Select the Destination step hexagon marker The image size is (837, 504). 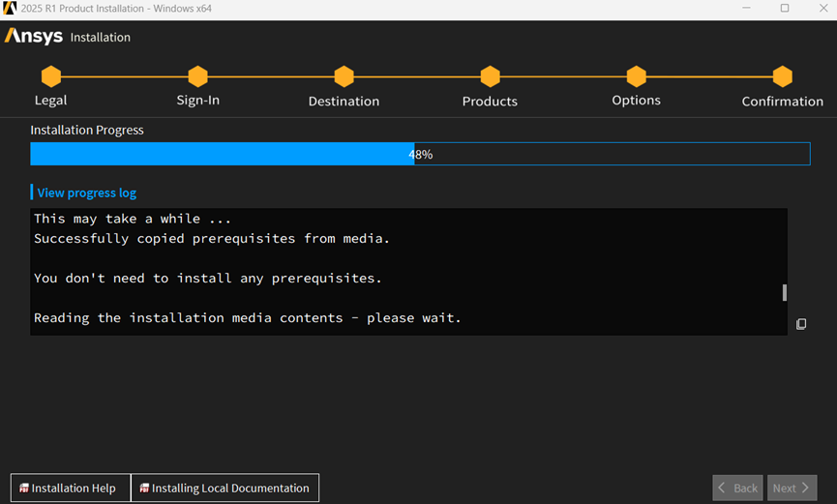click(344, 76)
